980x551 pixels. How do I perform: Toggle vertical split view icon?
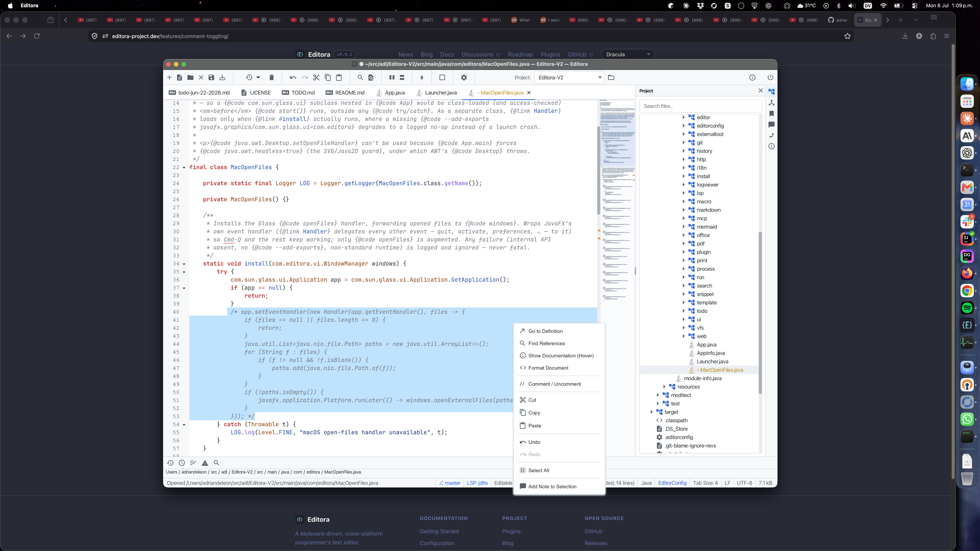pyautogui.click(x=392, y=77)
